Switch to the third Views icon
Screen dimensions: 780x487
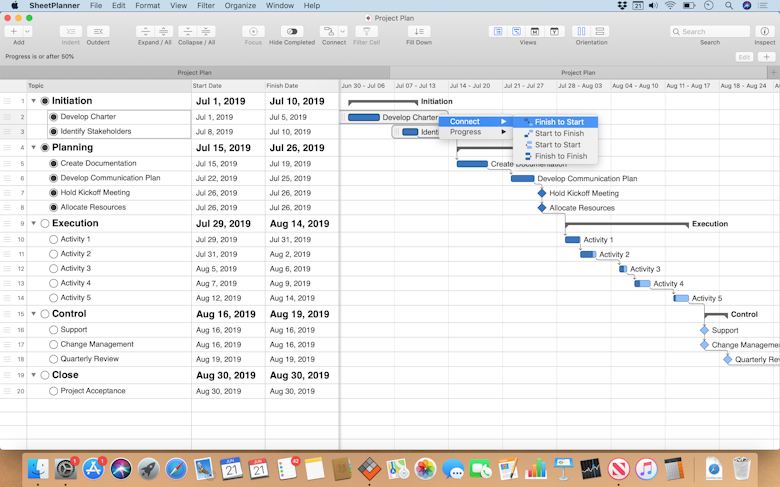pyautogui.click(x=535, y=31)
